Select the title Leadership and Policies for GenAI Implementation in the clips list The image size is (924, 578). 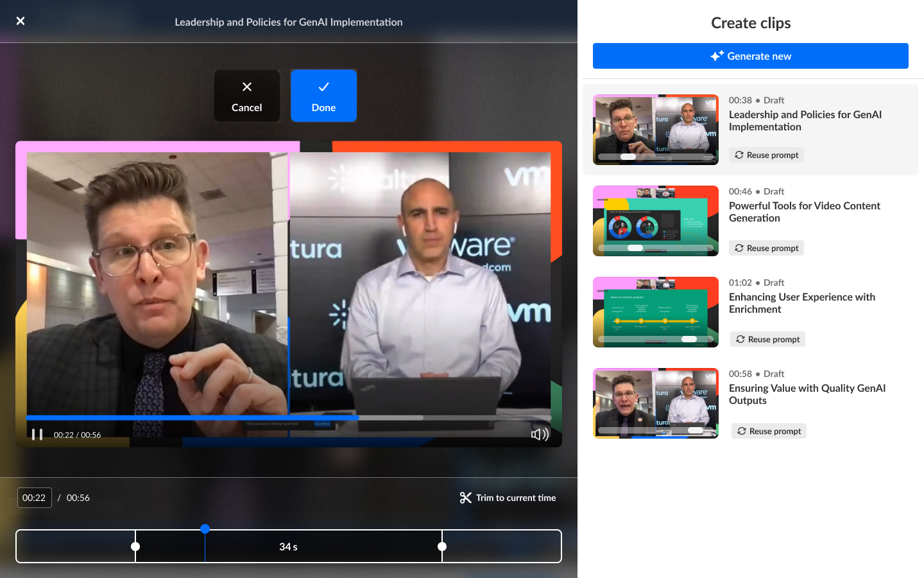click(x=805, y=121)
